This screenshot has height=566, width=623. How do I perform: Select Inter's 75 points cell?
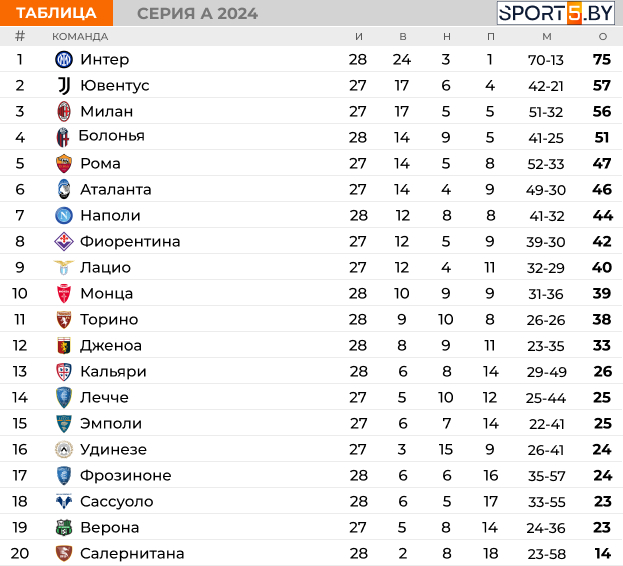(x=602, y=60)
